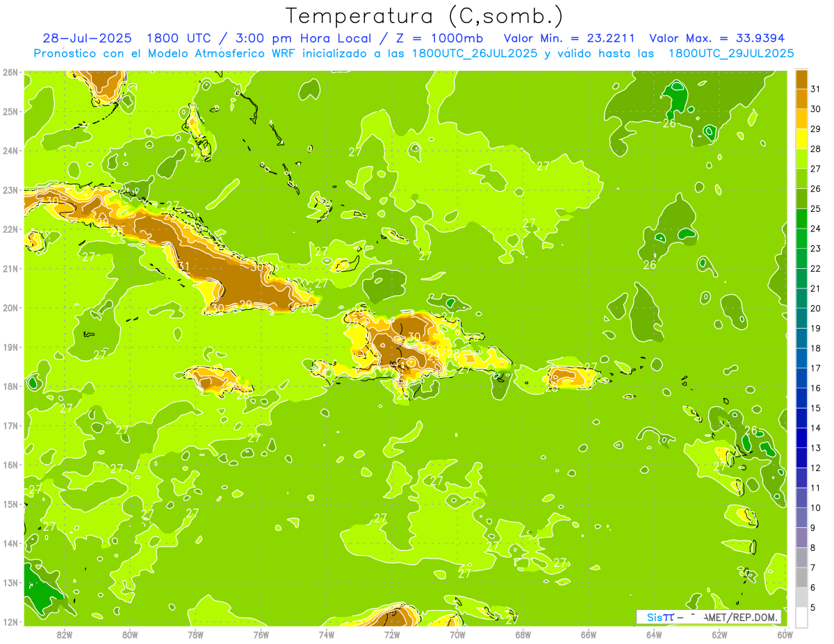Screen dimensions: 834x644
Task: Click the 78W longitude axis label
Action: 195,635
